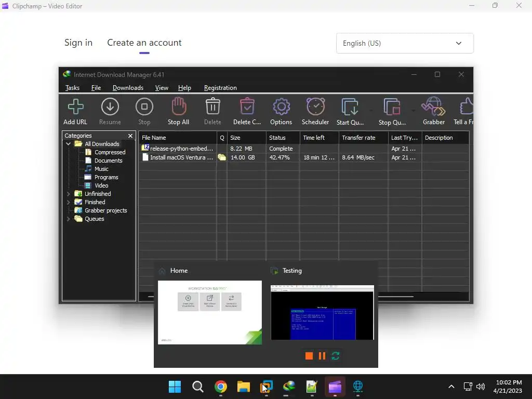Open the English (US) language dropdown
The height and width of the screenshot is (399, 532).
[405, 43]
